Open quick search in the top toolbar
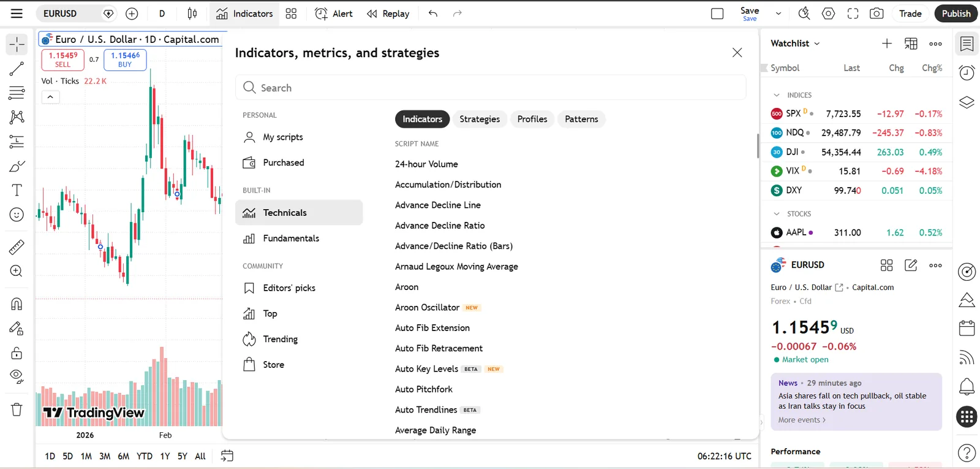 click(804, 13)
